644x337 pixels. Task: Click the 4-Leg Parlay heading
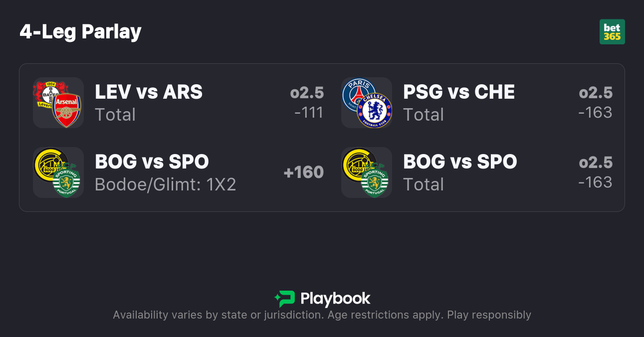click(81, 31)
